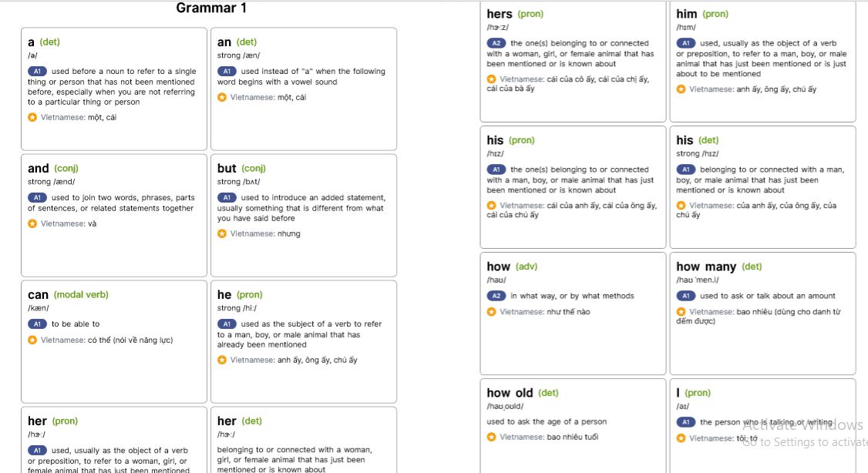
Task: Click the 'her (det)' card title
Action: pyautogui.click(x=239, y=421)
